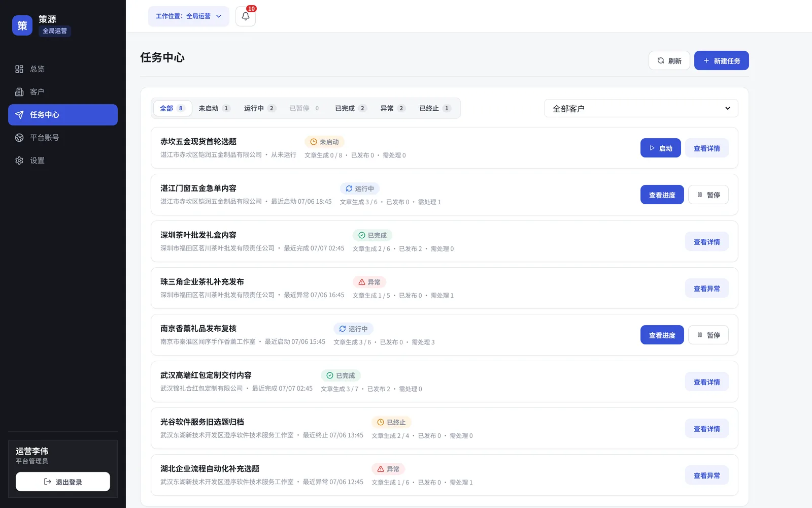Click pause icon for 湛江门窗五金急单内容

pos(700,195)
